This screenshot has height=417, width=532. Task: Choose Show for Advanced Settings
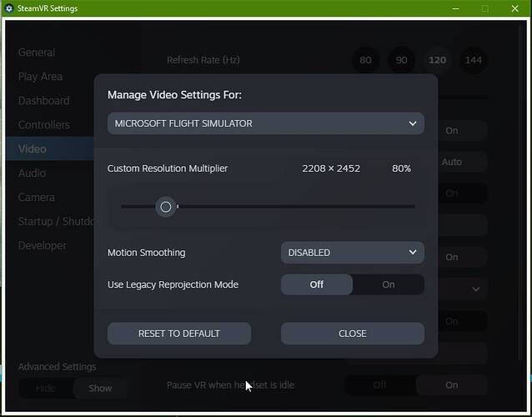coord(100,388)
